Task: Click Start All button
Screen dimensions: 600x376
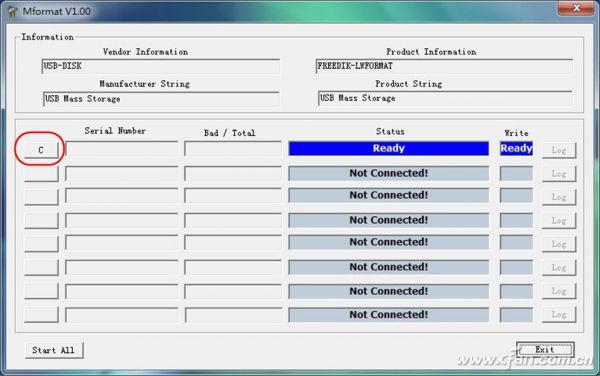Action: 54,350
